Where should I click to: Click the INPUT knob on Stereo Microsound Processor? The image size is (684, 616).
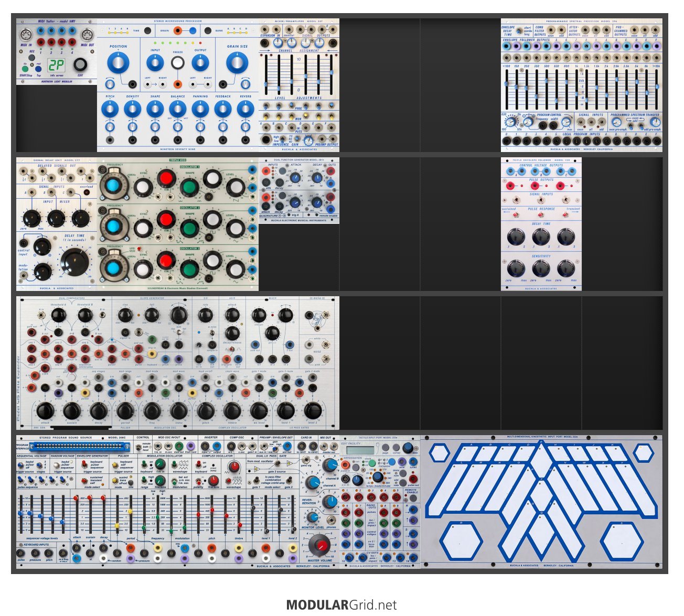click(155, 63)
